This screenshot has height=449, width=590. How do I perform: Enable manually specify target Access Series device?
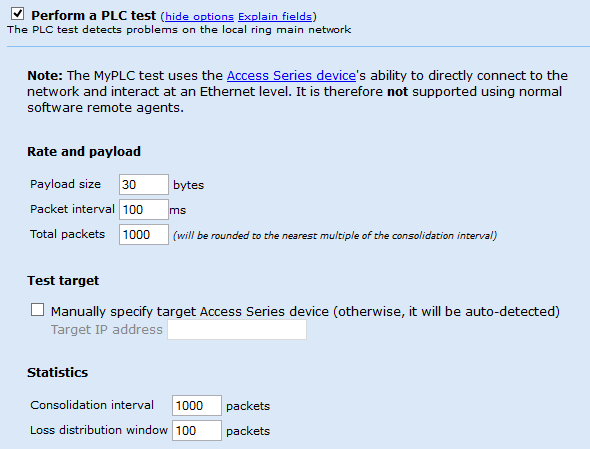pyautogui.click(x=37, y=310)
